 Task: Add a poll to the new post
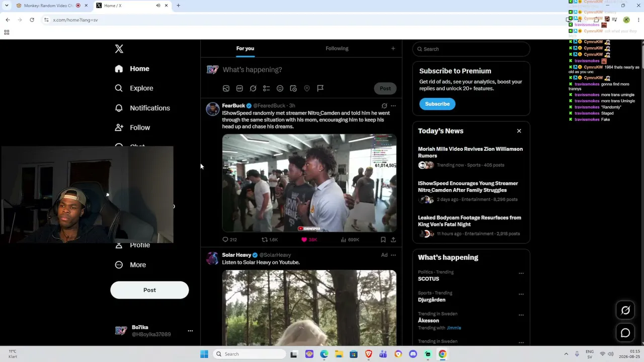click(x=267, y=88)
